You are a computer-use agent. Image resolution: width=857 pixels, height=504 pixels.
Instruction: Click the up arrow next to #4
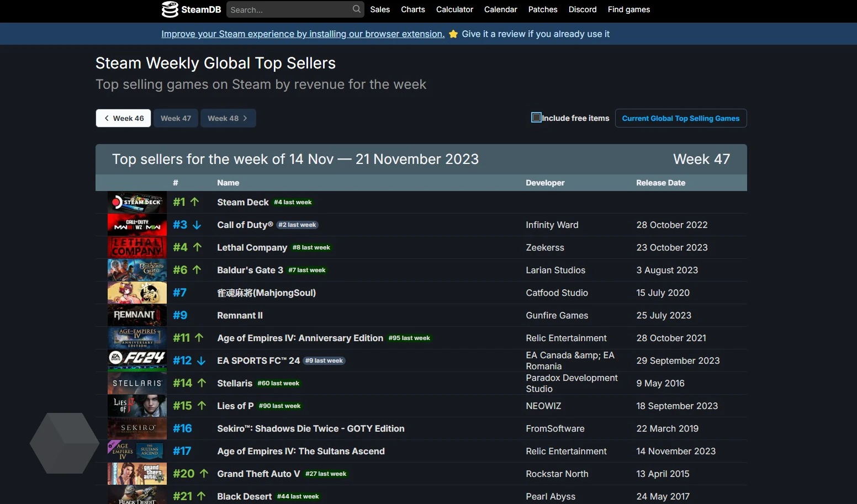click(x=197, y=247)
